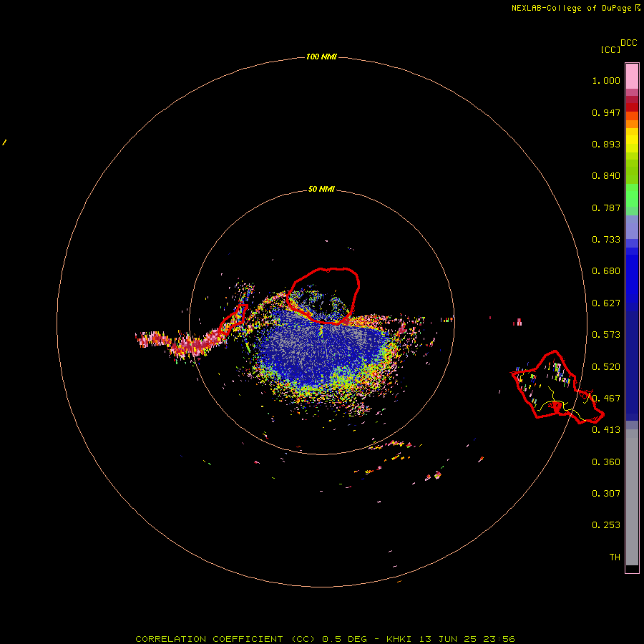The width and height of the screenshot is (644, 644).
Task: Pick the light pink swatch at the top of the color scale
Action: click(632, 77)
